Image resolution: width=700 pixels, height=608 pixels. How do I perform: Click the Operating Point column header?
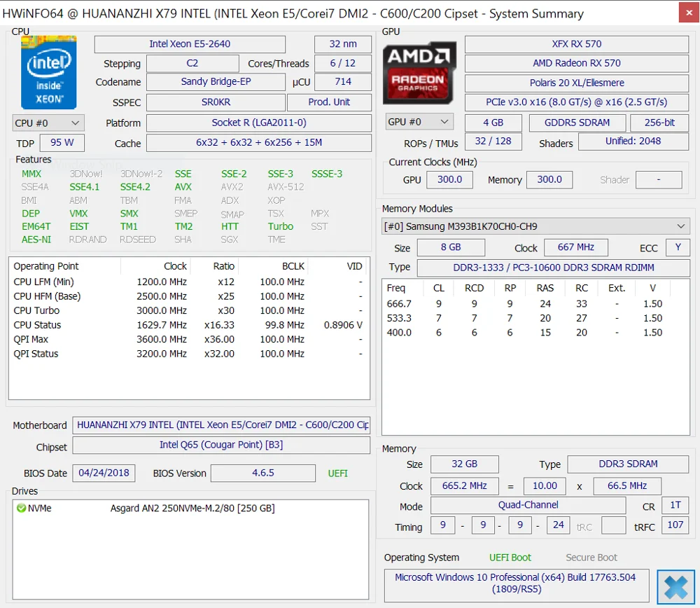click(64, 266)
